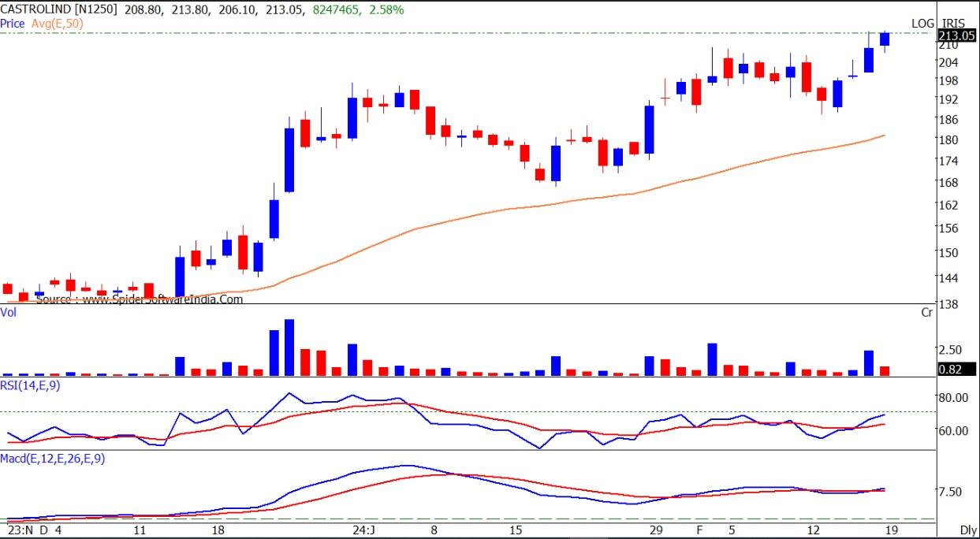Click the 8247465 volume value in header
This screenshot has width=980, height=539.
coord(338,10)
